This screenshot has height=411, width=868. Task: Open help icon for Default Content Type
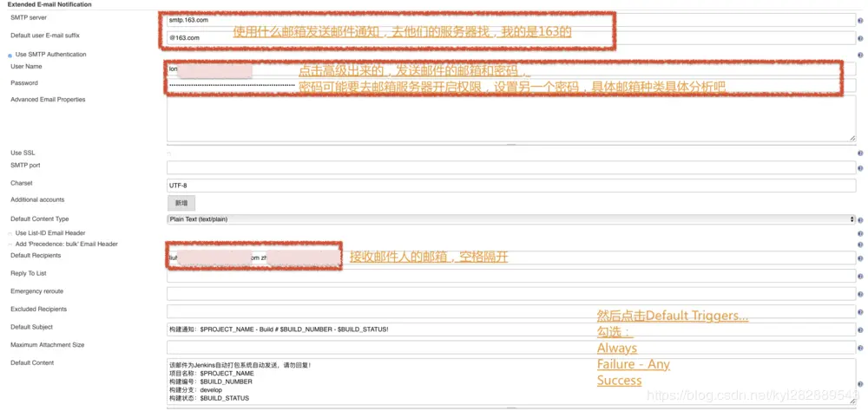tap(860, 220)
